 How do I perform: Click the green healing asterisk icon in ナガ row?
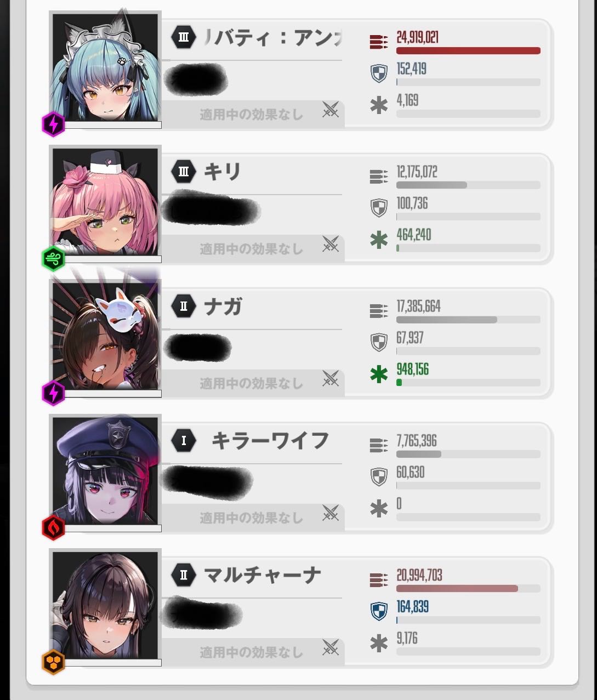(379, 374)
